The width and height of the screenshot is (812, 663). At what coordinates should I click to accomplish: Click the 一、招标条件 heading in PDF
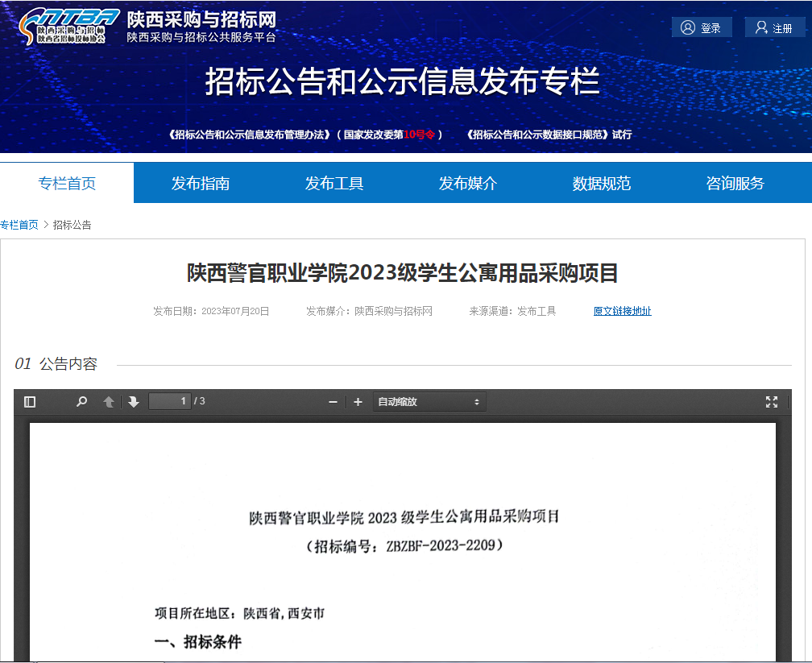[198, 642]
